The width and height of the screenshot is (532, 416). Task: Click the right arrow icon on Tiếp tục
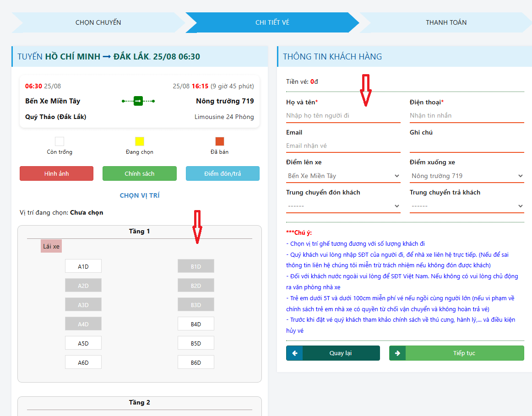pyautogui.click(x=397, y=353)
